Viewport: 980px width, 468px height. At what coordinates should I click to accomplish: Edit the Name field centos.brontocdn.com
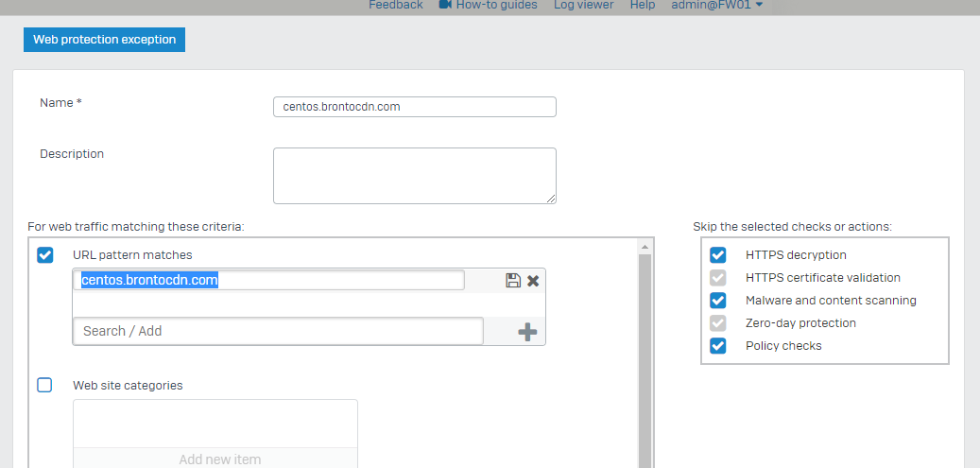pos(414,106)
